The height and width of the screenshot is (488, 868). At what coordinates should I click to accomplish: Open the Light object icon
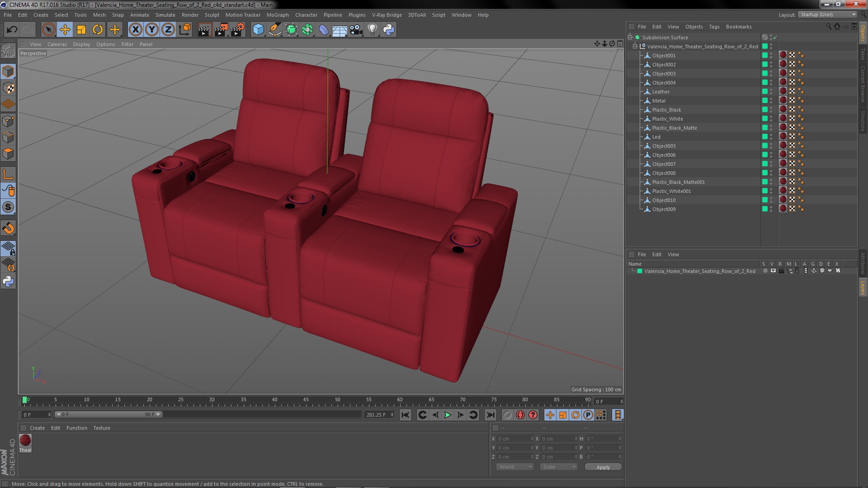point(372,30)
